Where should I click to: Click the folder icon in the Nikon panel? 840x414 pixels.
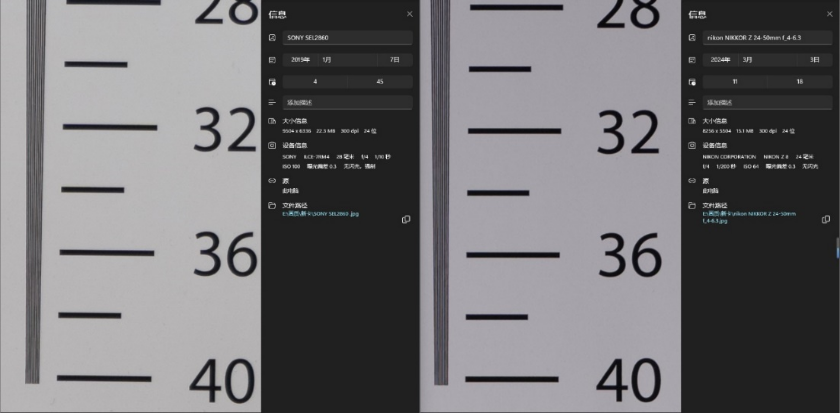point(692,206)
